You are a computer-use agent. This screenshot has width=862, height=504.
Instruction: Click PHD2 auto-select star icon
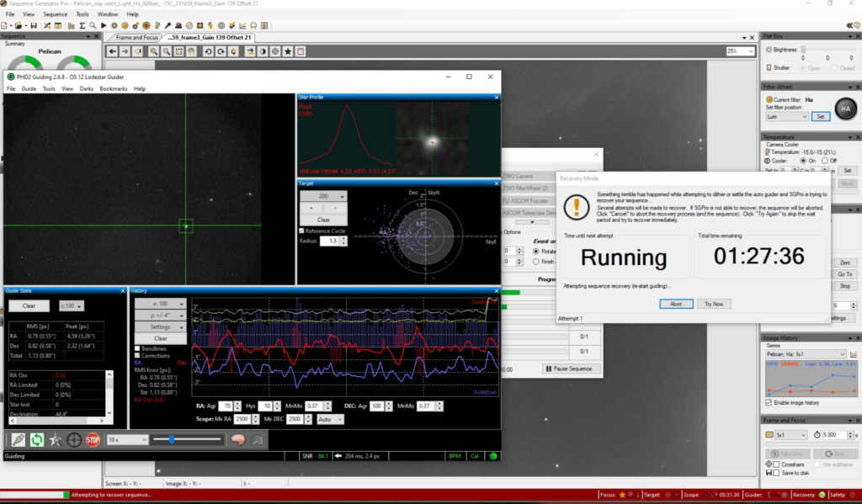pyautogui.click(x=56, y=440)
